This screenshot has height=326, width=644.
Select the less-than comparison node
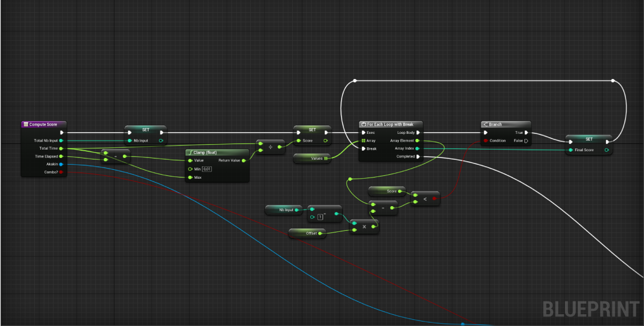(425, 198)
